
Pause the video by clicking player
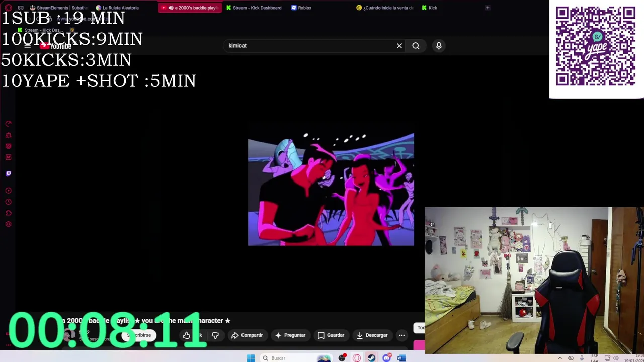point(331,190)
